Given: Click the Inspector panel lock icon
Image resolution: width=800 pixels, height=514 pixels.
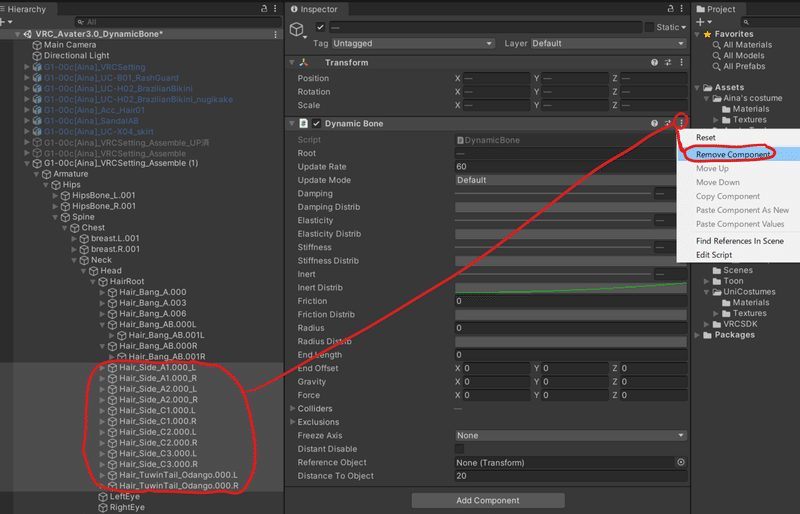Looking at the screenshot, I should [x=670, y=9].
